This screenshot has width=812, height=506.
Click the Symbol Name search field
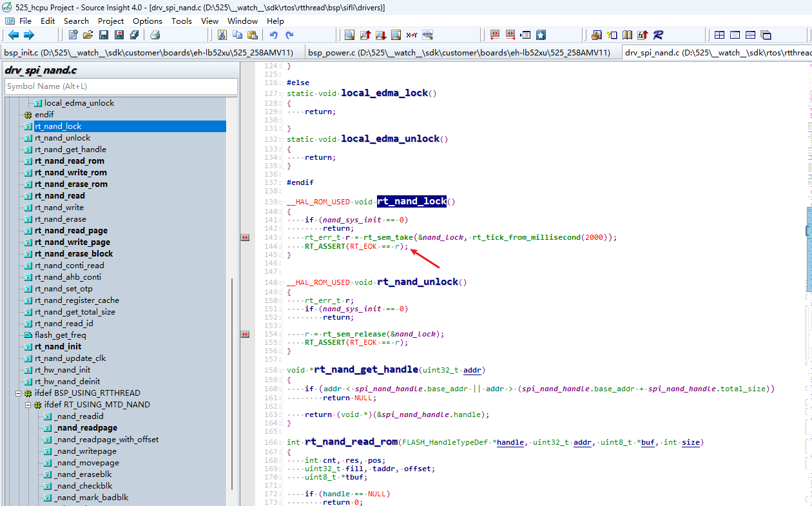(x=121, y=86)
